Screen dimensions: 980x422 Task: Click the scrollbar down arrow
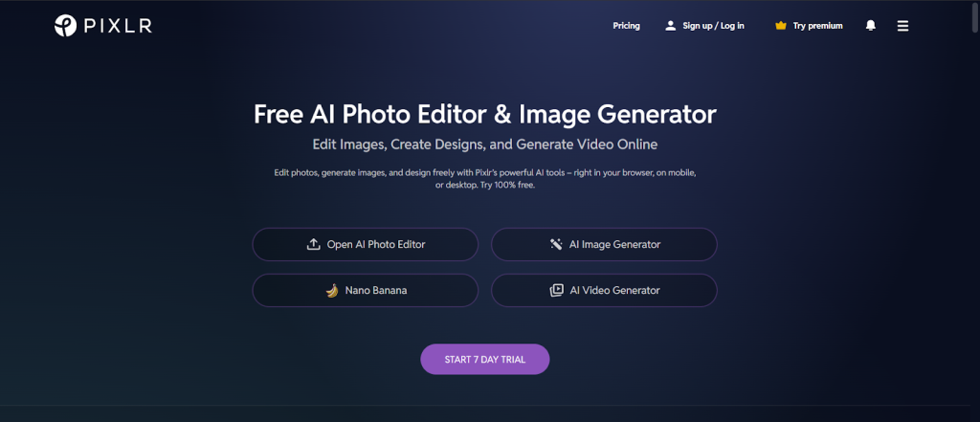tap(972, 415)
